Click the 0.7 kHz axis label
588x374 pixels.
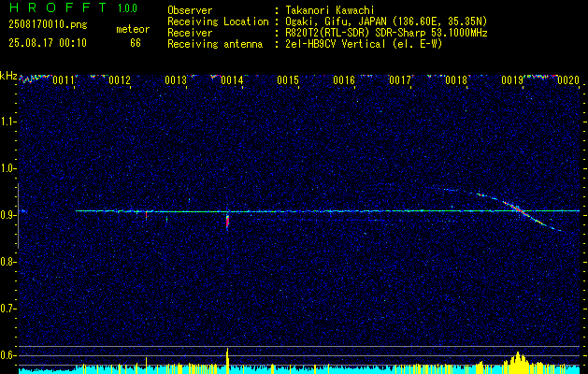[7, 309]
